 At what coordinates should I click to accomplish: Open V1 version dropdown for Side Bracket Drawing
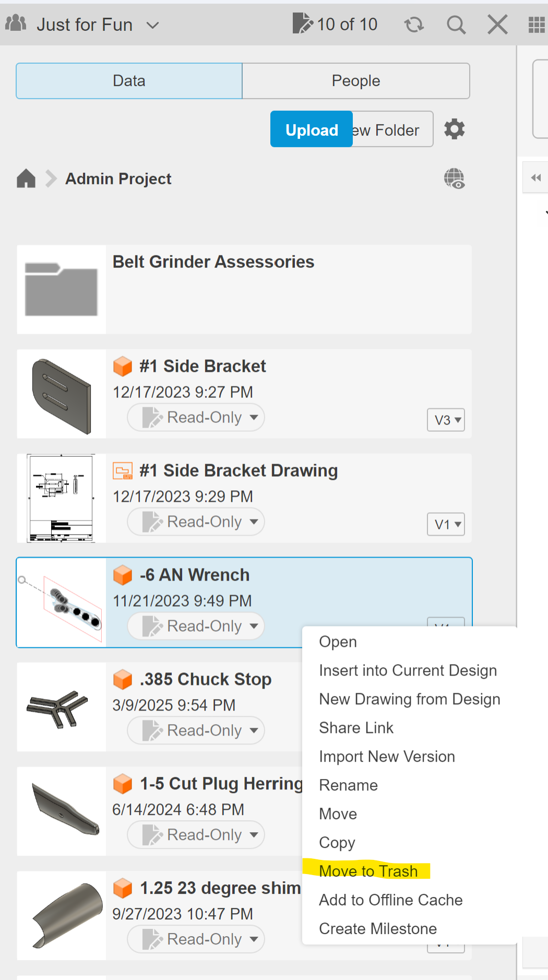click(446, 524)
